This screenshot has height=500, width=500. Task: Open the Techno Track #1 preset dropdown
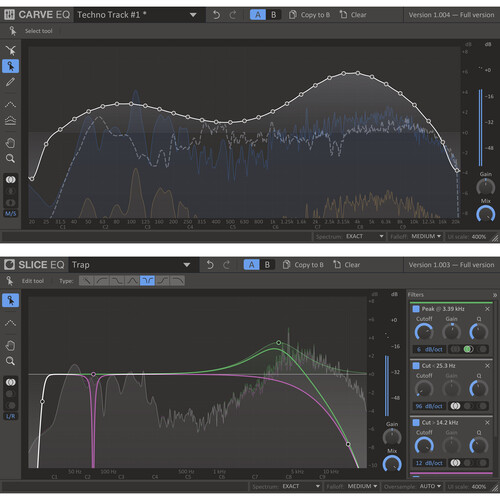[139, 15]
